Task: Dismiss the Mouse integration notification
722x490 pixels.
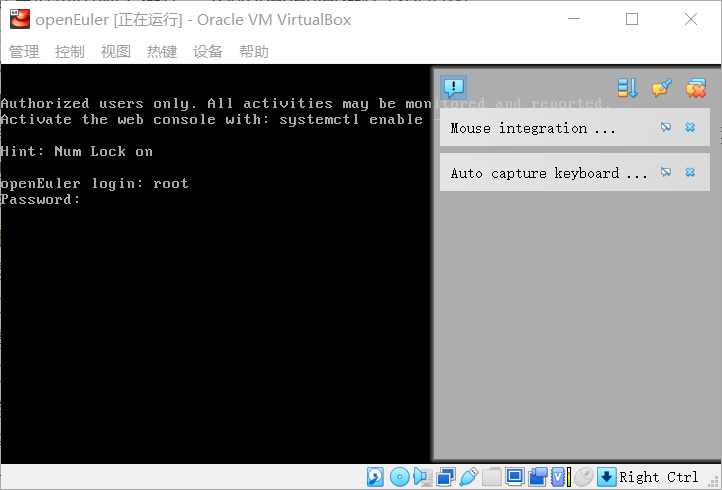Action: click(x=690, y=127)
